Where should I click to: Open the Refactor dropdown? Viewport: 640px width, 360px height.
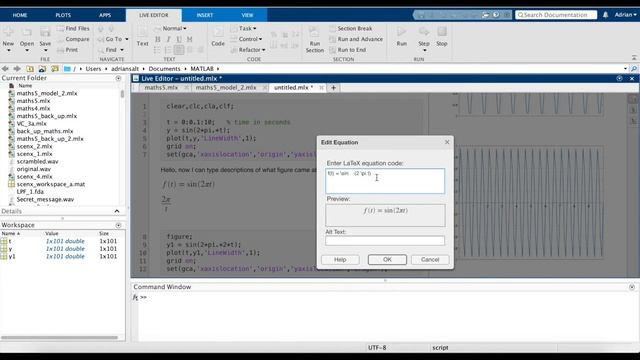click(x=248, y=50)
